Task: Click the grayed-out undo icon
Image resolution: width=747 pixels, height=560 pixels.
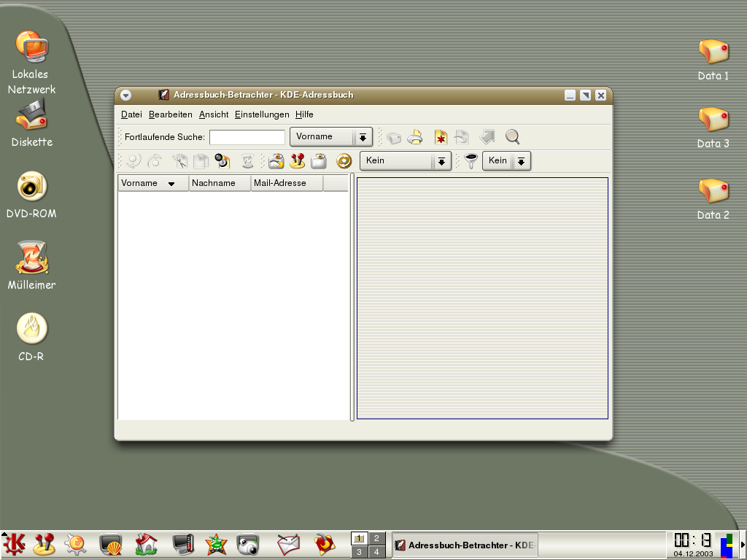Action: [133, 161]
